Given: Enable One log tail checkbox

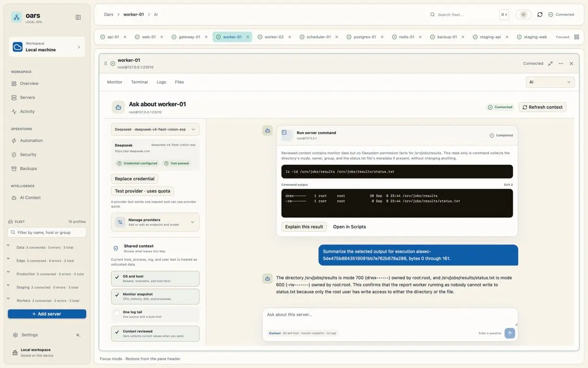Looking at the screenshot, I should coord(117,313).
